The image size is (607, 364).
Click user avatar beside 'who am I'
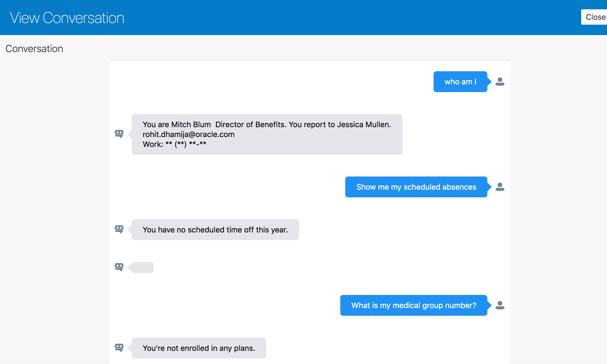click(500, 81)
